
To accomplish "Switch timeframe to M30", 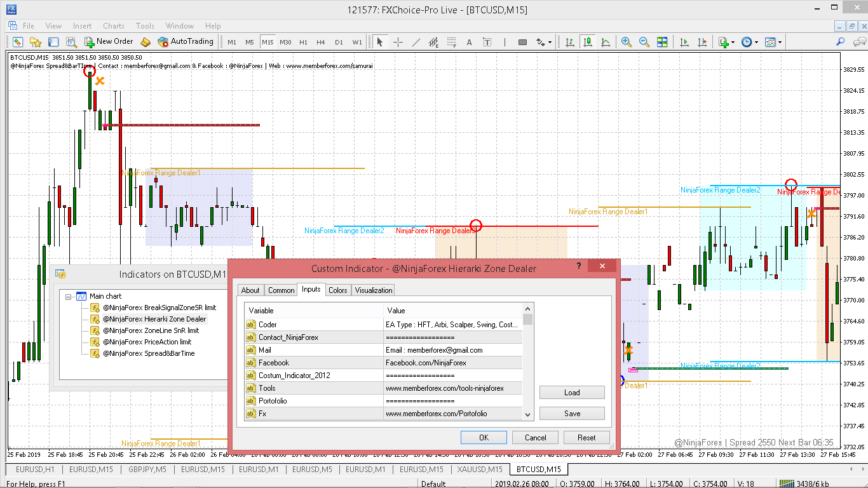I will click(285, 43).
